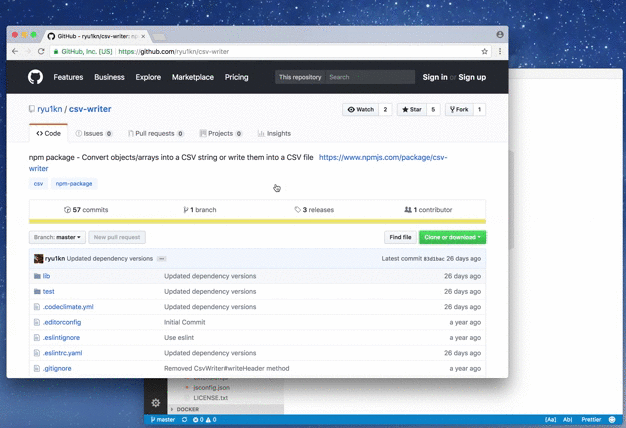Image resolution: width=626 pixels, height=428 pixels.
Task: Click the lib folder icon
Action: coord(37,276)
